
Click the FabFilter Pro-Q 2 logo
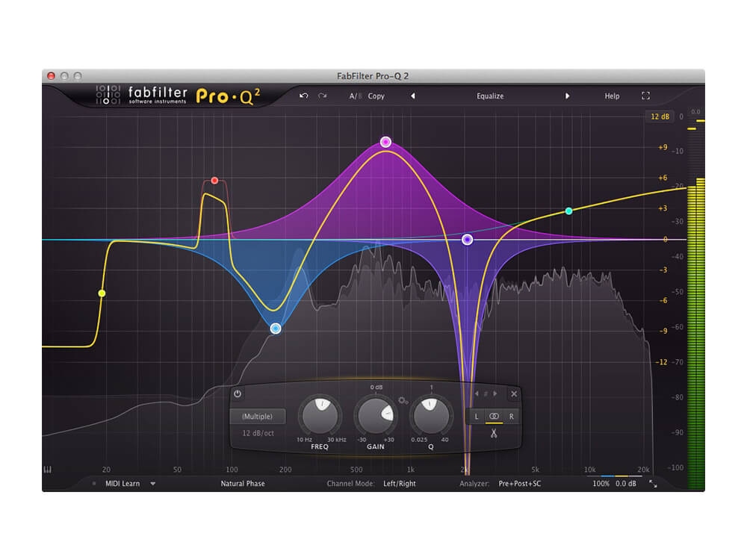pyautogui.click(x=179, y=96)
